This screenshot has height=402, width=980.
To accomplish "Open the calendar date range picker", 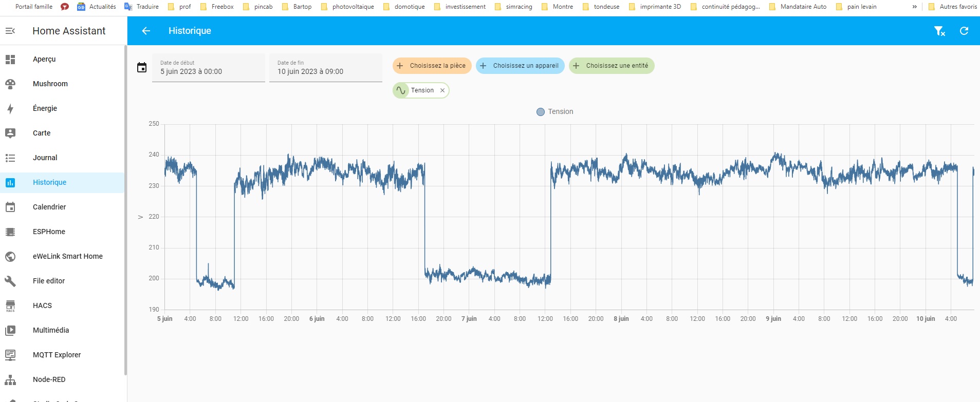I will coord(142,68).
